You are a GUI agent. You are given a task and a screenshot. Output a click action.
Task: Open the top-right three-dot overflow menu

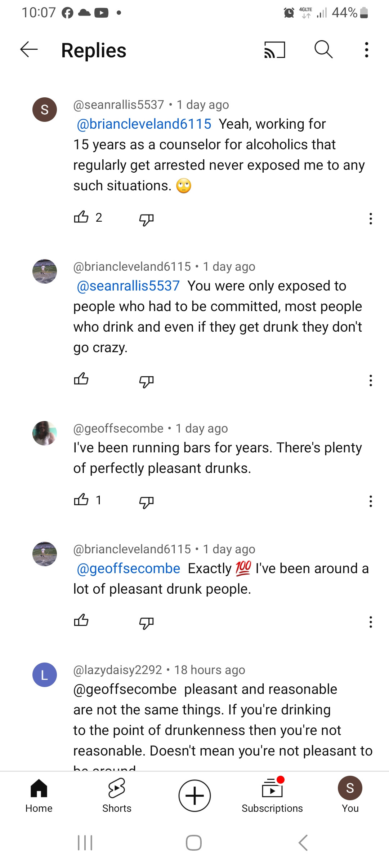tap(367, 50)
